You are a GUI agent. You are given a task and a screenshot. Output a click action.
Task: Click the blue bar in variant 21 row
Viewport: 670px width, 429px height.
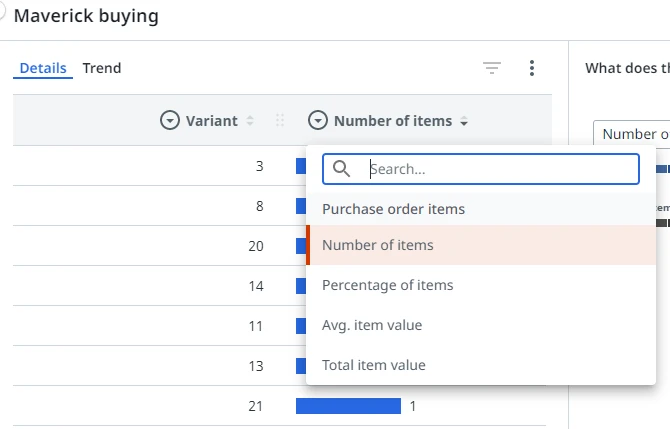(x=348, y=406)
